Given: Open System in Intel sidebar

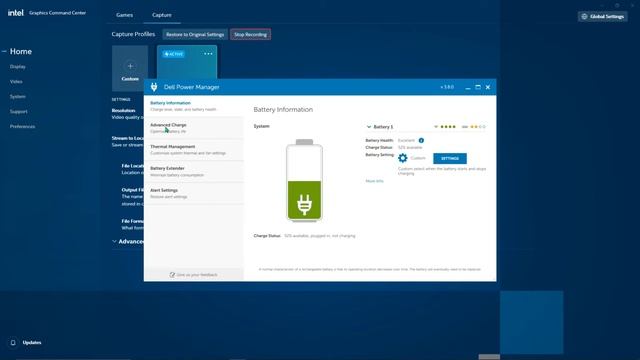Looking at the screenshot, I should pos(18,97).
